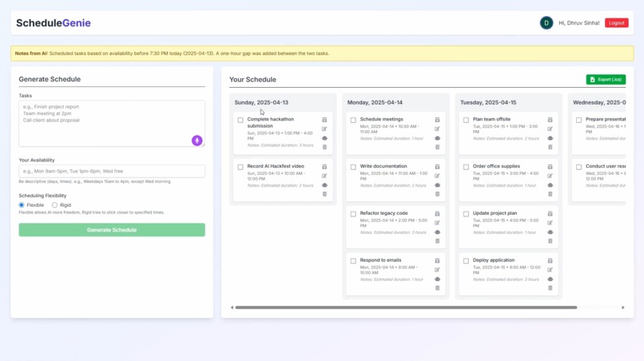The width and height of the screenshot is (644, 361).
Task: Click AI robot icon for Plan team offsite
Action: 550,138
